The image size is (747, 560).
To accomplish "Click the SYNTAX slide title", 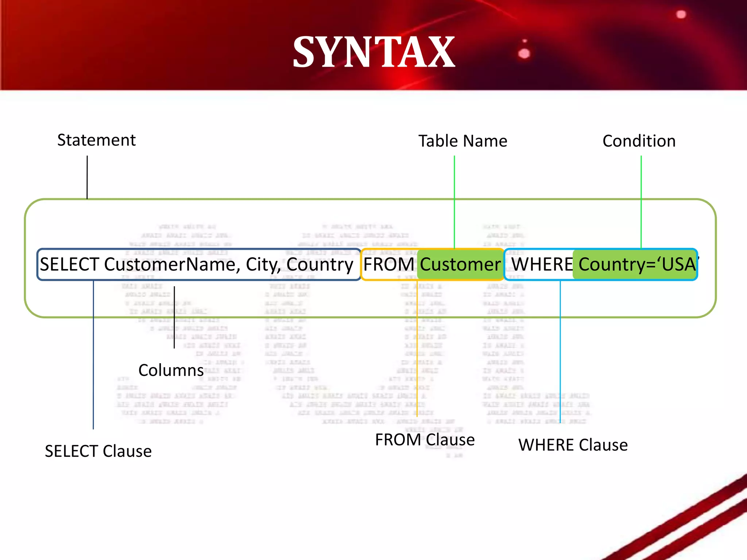I will coord(373,52).
